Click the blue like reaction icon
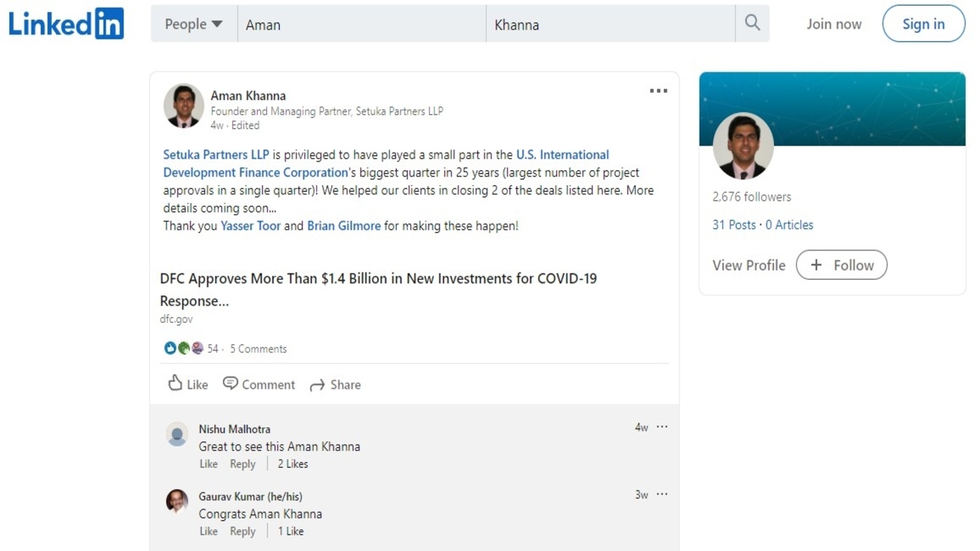This screenshot has height=551, width=980. coord(170,348)
